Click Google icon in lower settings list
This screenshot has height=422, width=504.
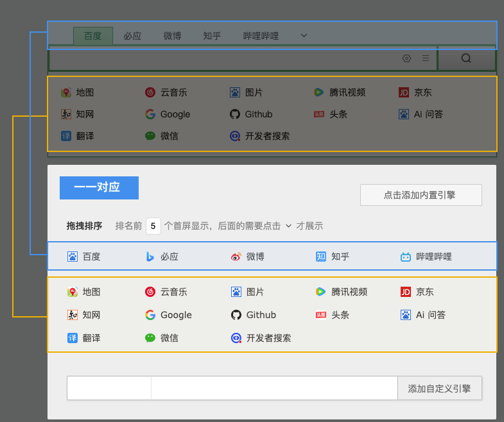tap(150, 315)
